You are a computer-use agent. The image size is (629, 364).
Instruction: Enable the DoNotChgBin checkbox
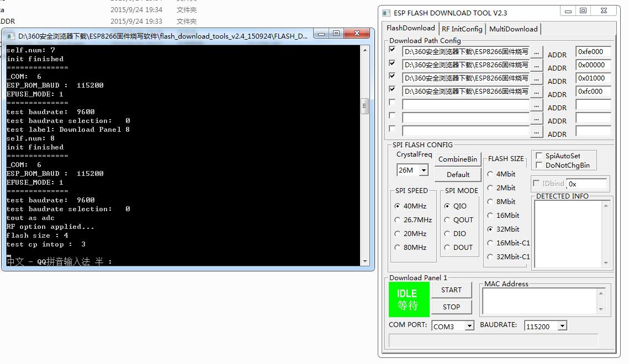(539, 164)
